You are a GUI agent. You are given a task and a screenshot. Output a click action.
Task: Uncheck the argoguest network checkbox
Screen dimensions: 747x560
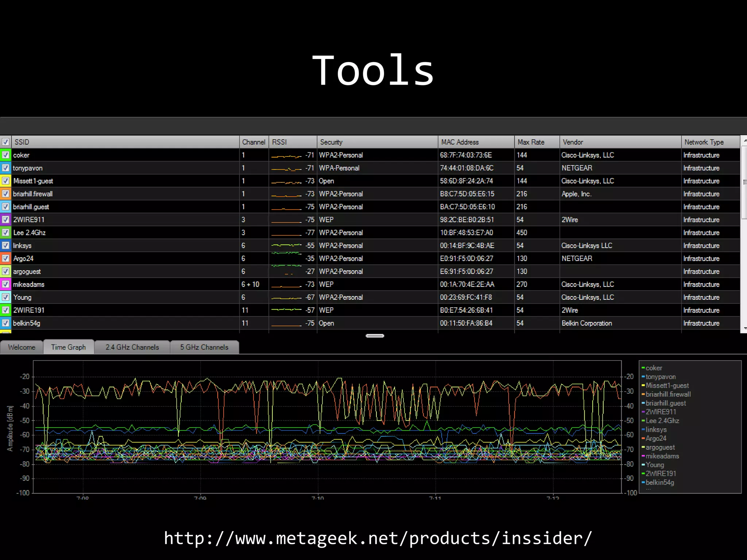pos(5,271)
